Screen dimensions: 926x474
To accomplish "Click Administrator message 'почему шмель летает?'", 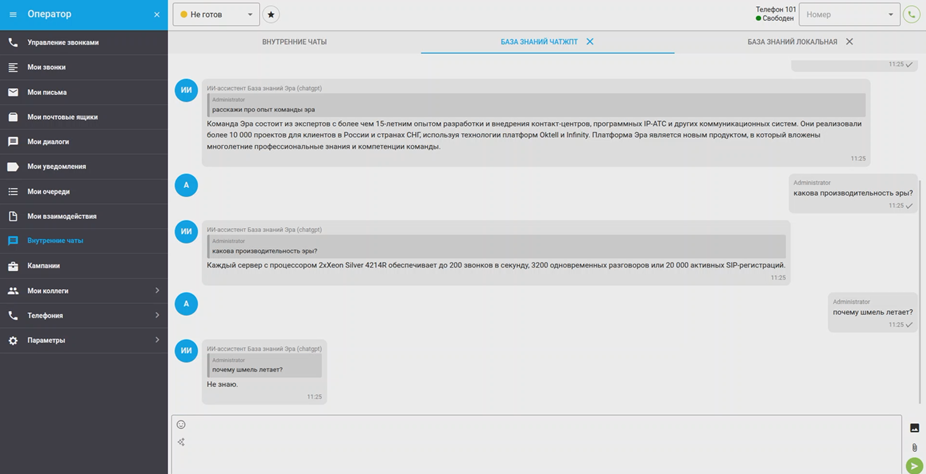I will point(872,312).
